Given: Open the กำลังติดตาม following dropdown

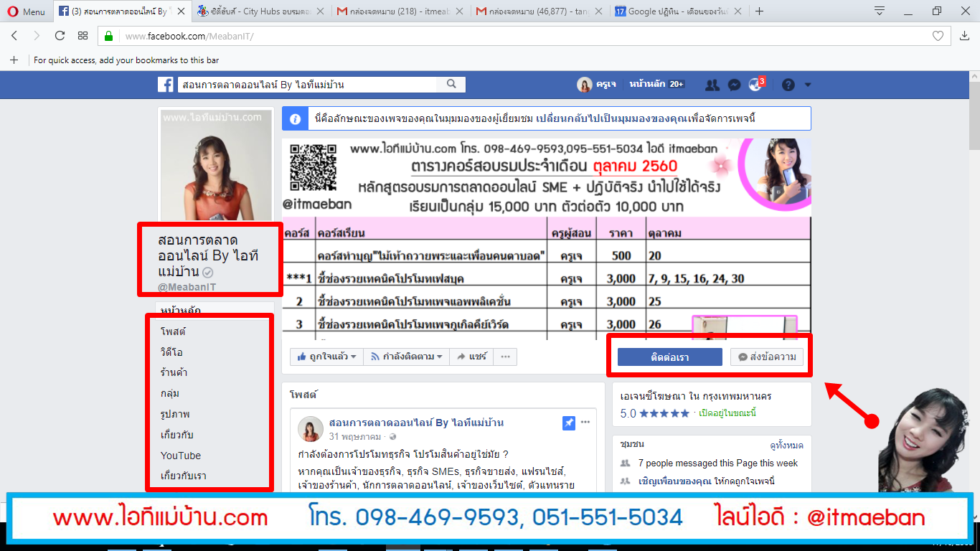Looking at the screenshot, I should [406, 357].
